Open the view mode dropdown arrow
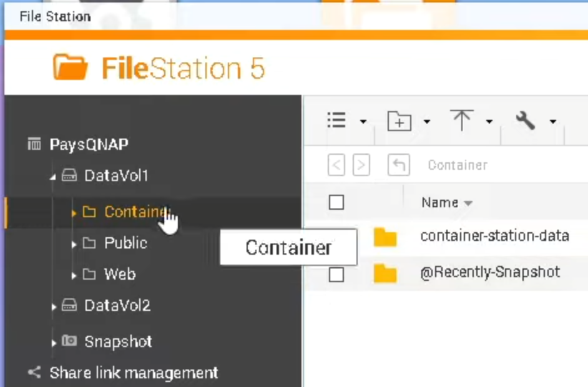Image resolution: width=588 pixels, height=387 pixels. click(363, 122)
